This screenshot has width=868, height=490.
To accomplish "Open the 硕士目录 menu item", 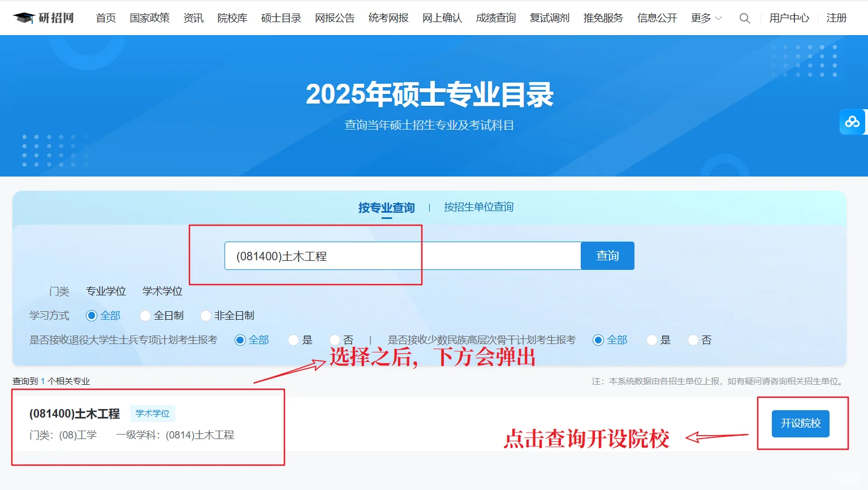I will tap(281, 18).
